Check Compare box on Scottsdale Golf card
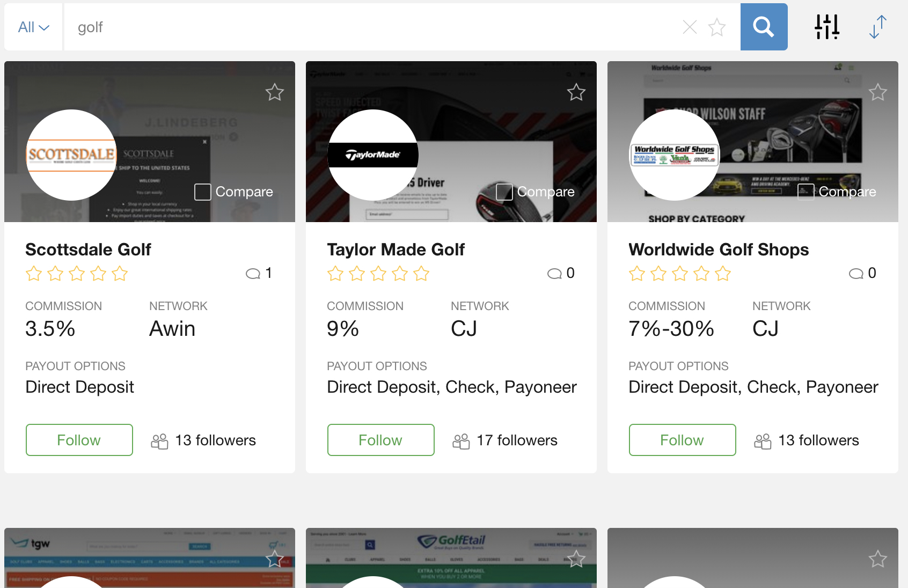The image size is (908, 588). click(202, 192)
